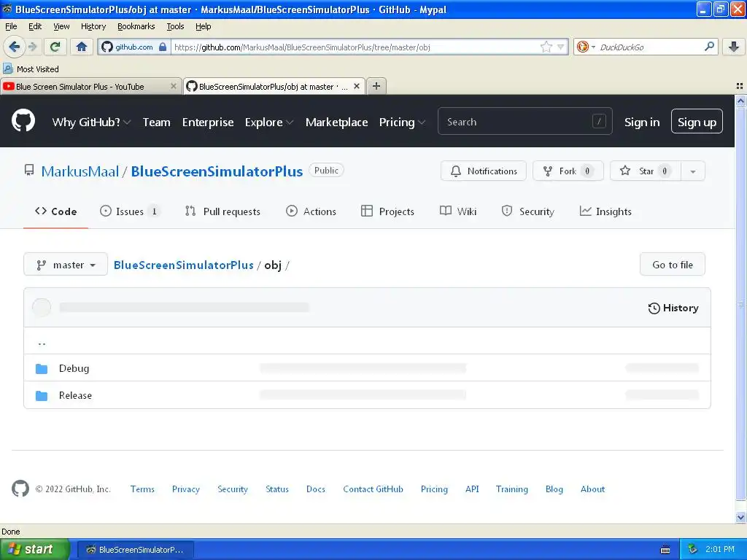Open the dropdown arrow beside Star
The height and width of the screenshot is (560, 747).
[693, 171]
